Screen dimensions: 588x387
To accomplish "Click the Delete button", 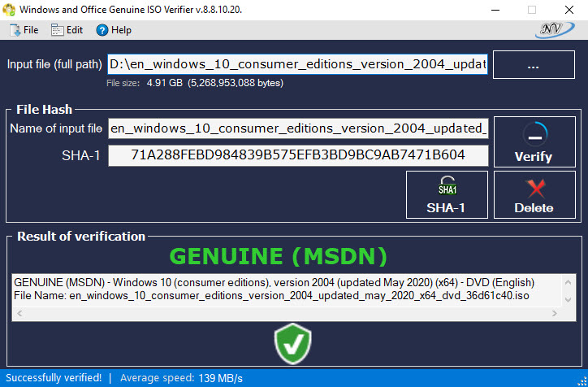I will click(534, 194).
